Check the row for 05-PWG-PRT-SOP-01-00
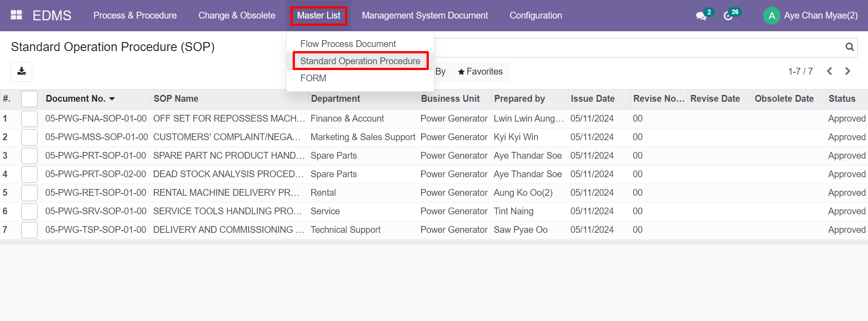868x321 pixels. point(29,156)
